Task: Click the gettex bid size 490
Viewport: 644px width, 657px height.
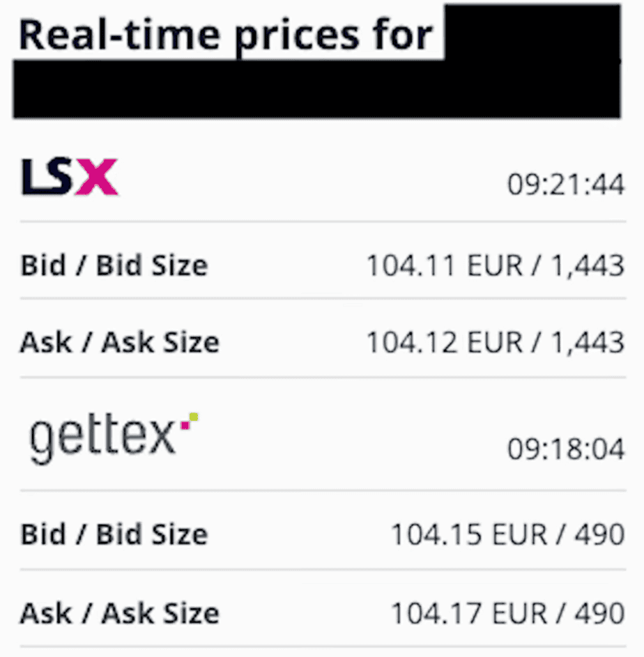Action: tap(599, 534)
